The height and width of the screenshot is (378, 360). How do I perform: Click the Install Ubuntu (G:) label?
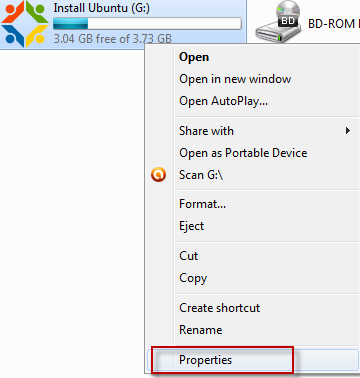(x=101, y=8)
